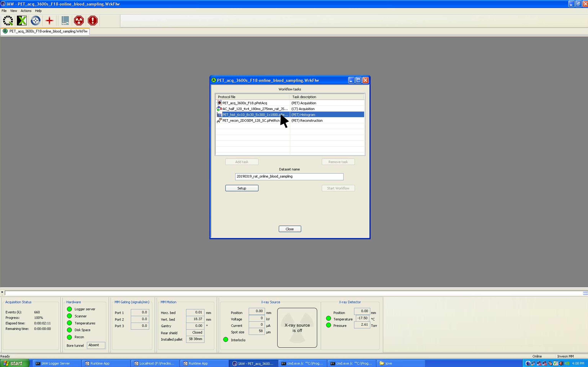
Task: Click the green X toolbar icon
Action: tap(22, 21)
